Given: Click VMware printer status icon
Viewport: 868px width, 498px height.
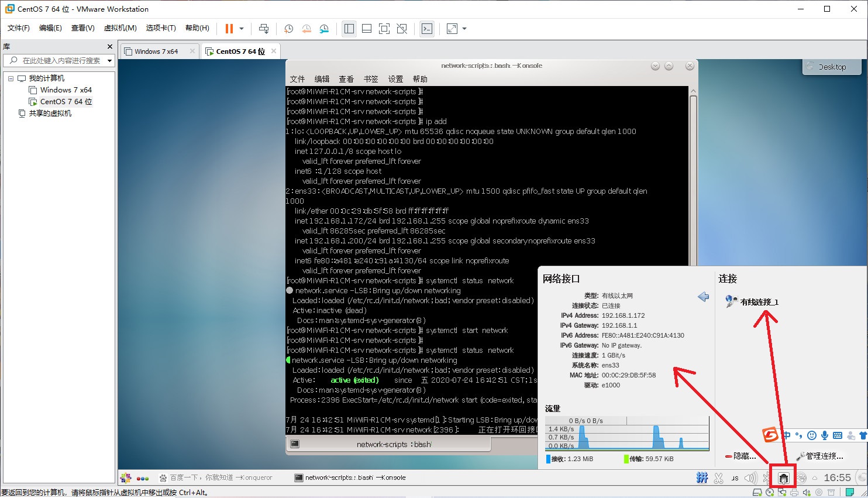Looking at the screenshot, I should (x=794, y=493).
